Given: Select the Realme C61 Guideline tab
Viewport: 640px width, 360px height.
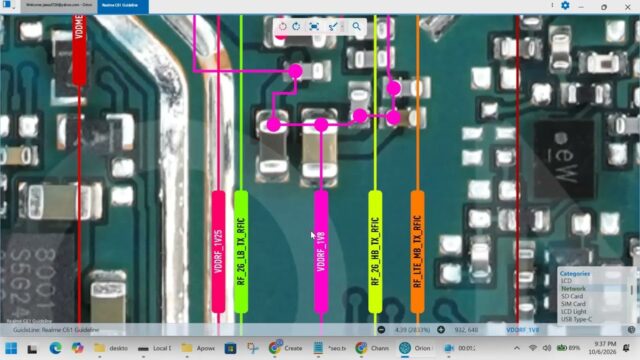Looking at the screenshot, I should 122,6.
